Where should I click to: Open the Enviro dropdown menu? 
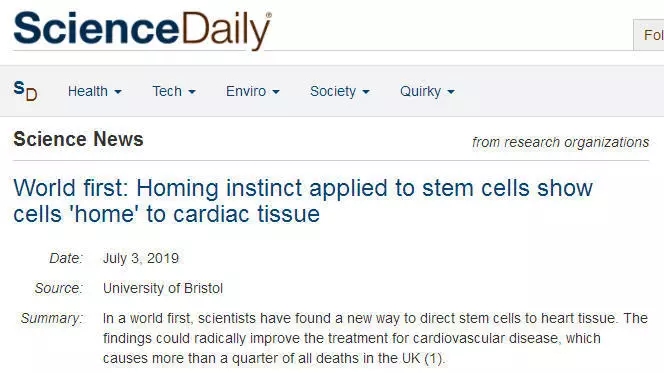click(x=252, y=91)
